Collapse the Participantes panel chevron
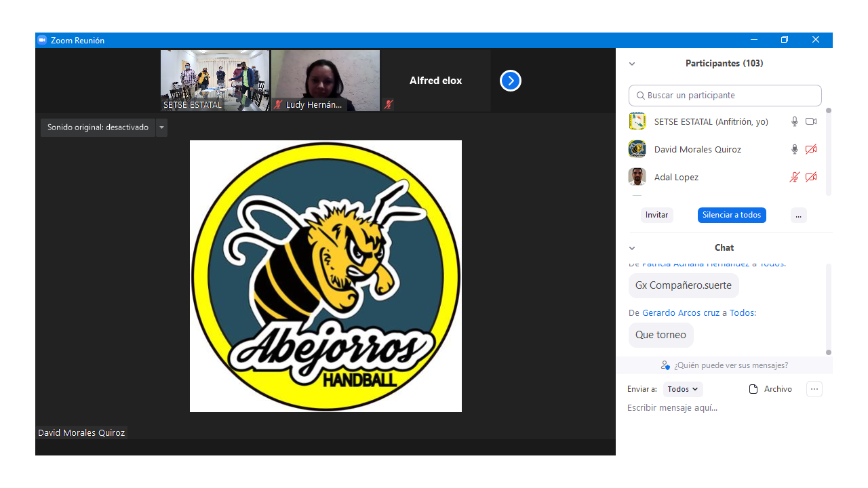This screenshot has width=868, height=488. tap(632, 64)
